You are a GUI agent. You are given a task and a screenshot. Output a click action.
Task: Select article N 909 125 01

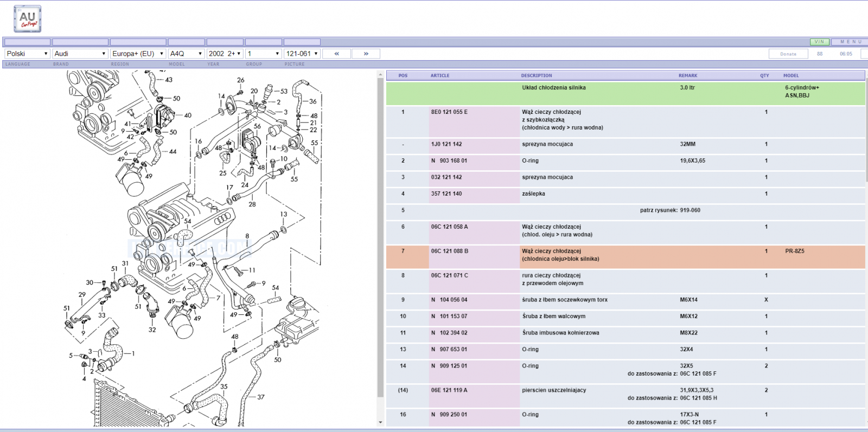pos(449,366)
